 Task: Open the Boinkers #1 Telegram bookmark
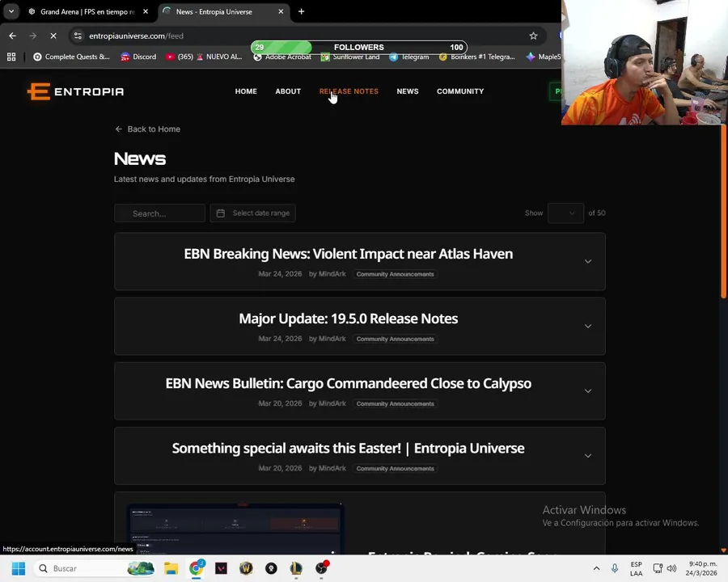[476, 57]
